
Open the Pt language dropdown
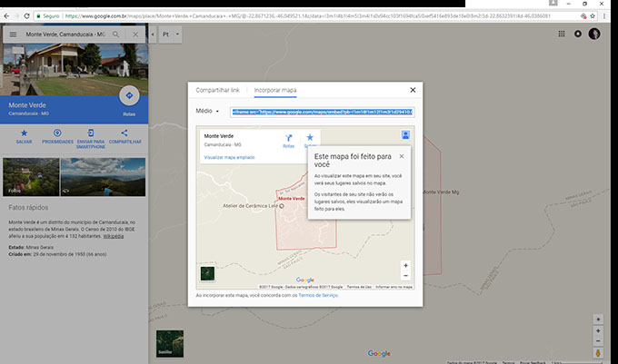pyautogui.click(x=171, y=34)
